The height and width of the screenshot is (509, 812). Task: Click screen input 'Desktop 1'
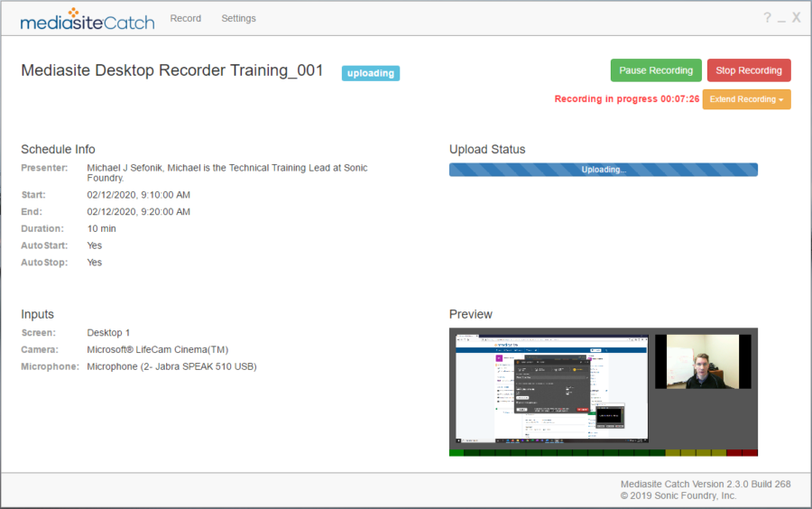108,332
